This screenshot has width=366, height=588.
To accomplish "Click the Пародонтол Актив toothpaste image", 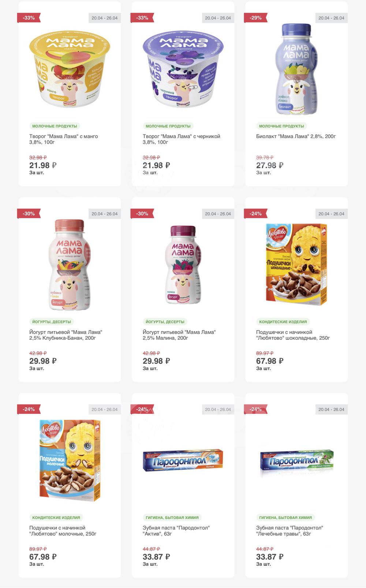I will click(x=183, y=460).
